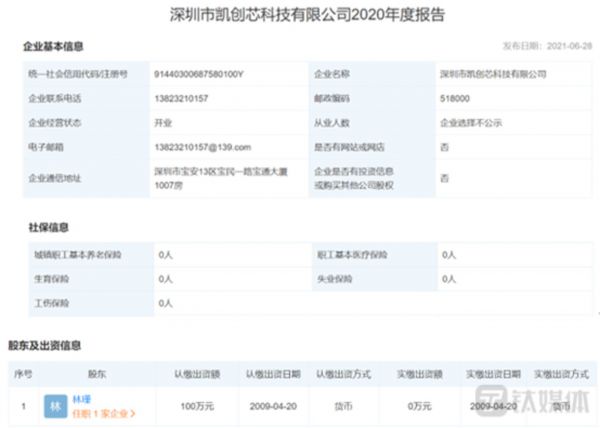Expand the orange 任职1家企业 link
600x428 pixels.
click(103, 413)
